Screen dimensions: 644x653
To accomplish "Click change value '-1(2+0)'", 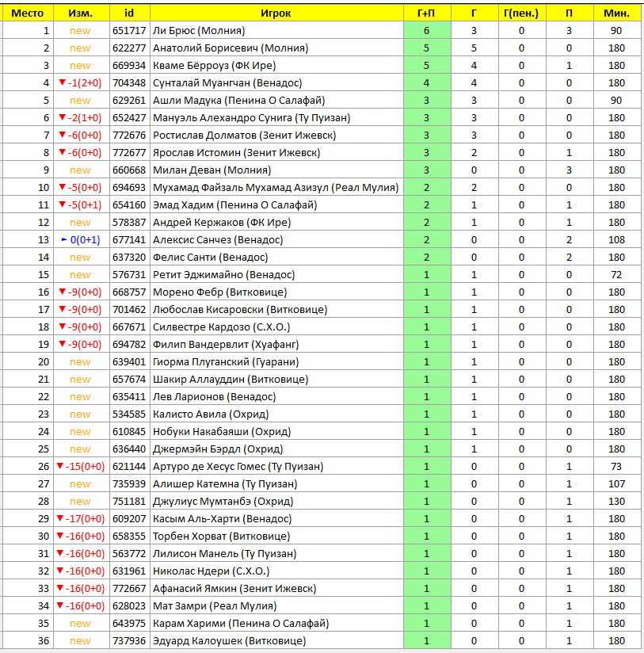I will click(x=80, y=83).
